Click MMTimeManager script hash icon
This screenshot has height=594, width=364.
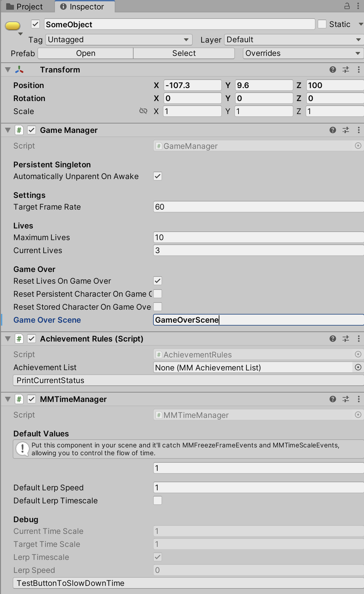(19, 399)
